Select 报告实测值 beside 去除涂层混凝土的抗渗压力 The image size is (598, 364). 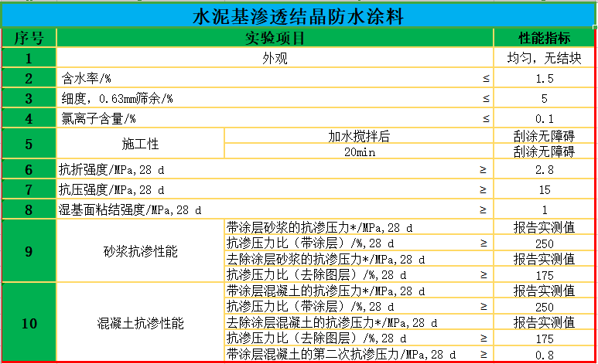point(544,322)
